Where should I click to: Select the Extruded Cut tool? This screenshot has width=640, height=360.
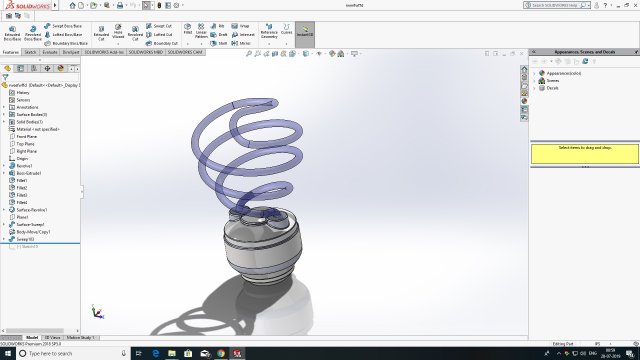(101, 33)
